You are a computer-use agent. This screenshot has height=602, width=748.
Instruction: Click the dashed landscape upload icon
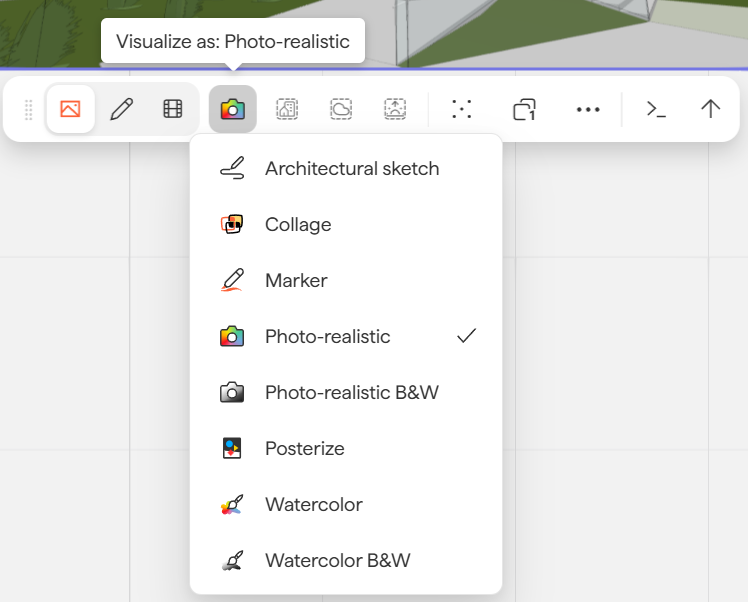(395, 109)
